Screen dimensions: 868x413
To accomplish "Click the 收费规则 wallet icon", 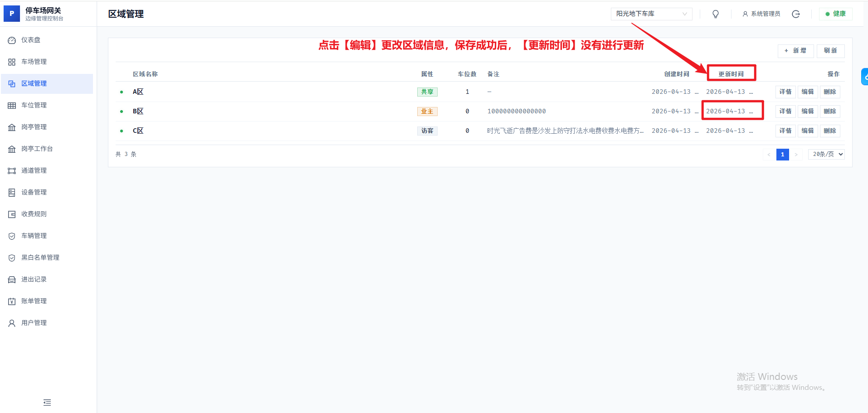I will (x=12, y=214).
